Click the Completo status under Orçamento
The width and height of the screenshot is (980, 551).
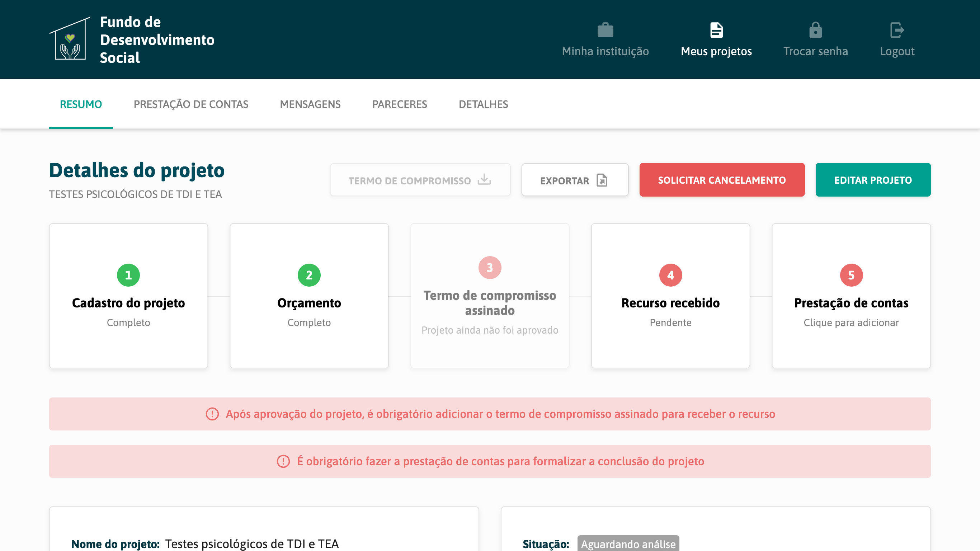(309, 322)
